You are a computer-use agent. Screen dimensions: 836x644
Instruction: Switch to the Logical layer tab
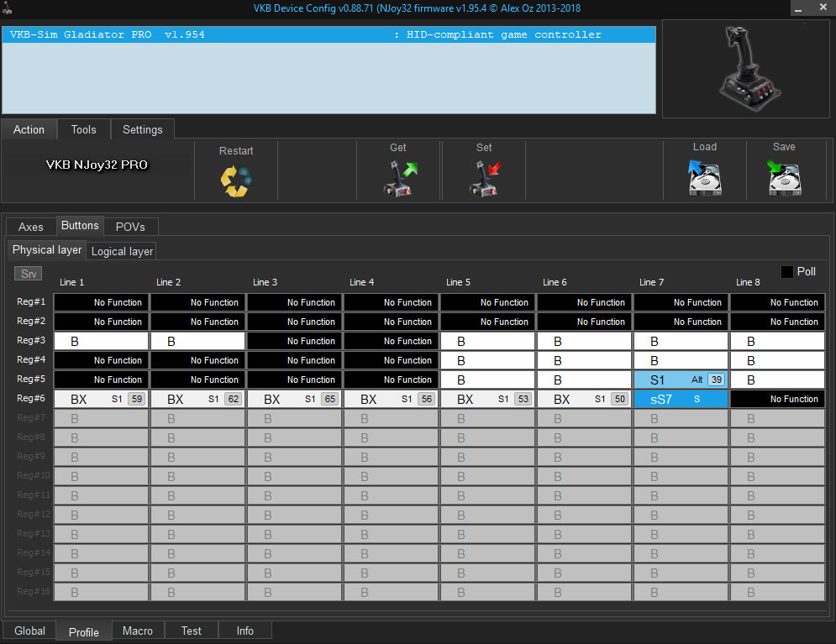tap(122, 251)
